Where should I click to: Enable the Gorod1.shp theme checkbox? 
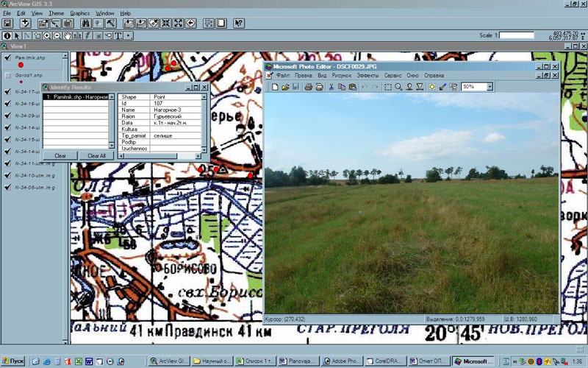(7, 75)
